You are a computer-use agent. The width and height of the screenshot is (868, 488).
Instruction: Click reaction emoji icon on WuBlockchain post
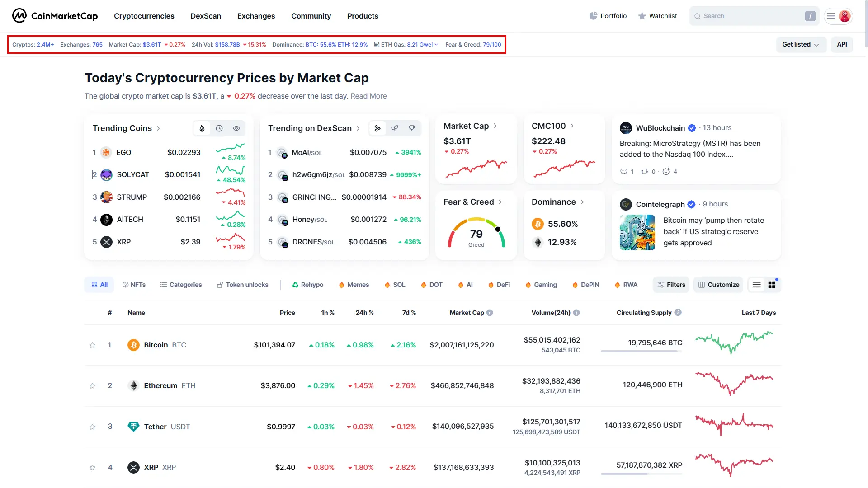666,171
